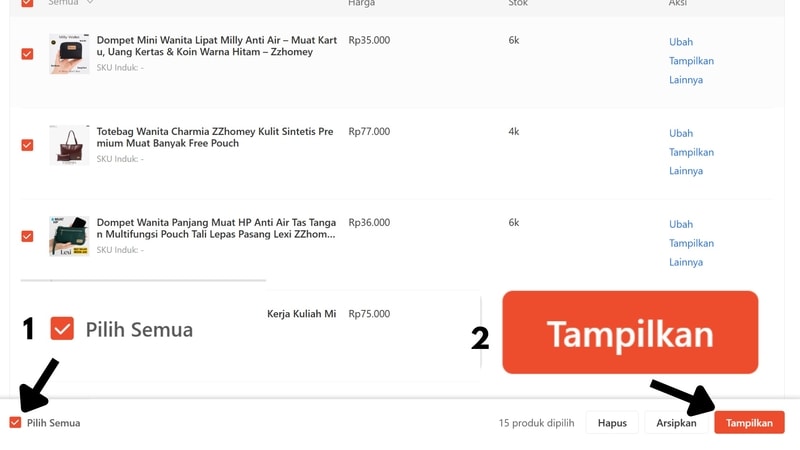This screenshot has width=800, height=450.
Task: Open the long wallet Lexi product thumbnail
Action: 69,236
